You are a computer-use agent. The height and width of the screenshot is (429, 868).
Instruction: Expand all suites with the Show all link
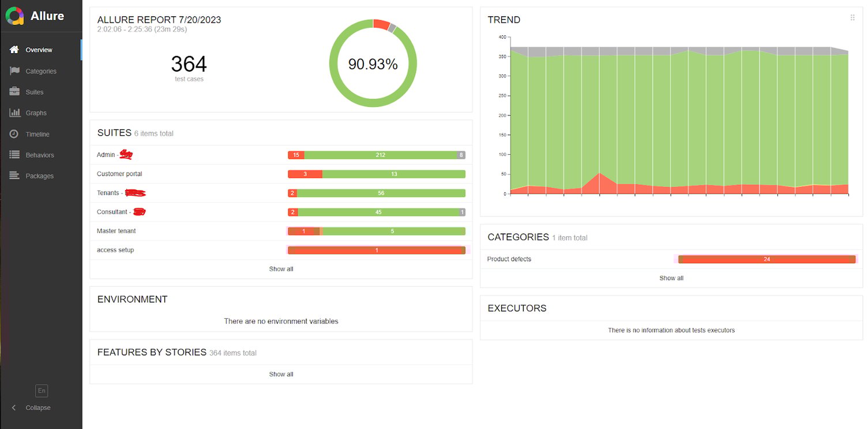coord(281,268)
